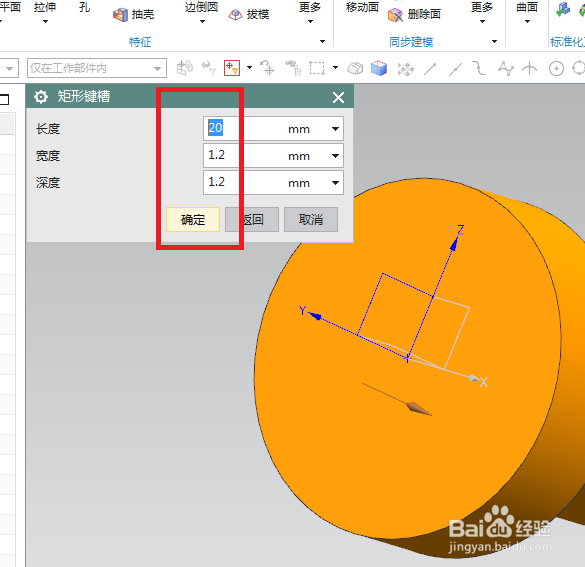The height and width of the screenshot is (567, 585).
Task: Open the 仅在工作部件内 scope dropdown
Action: pos(158,69)
